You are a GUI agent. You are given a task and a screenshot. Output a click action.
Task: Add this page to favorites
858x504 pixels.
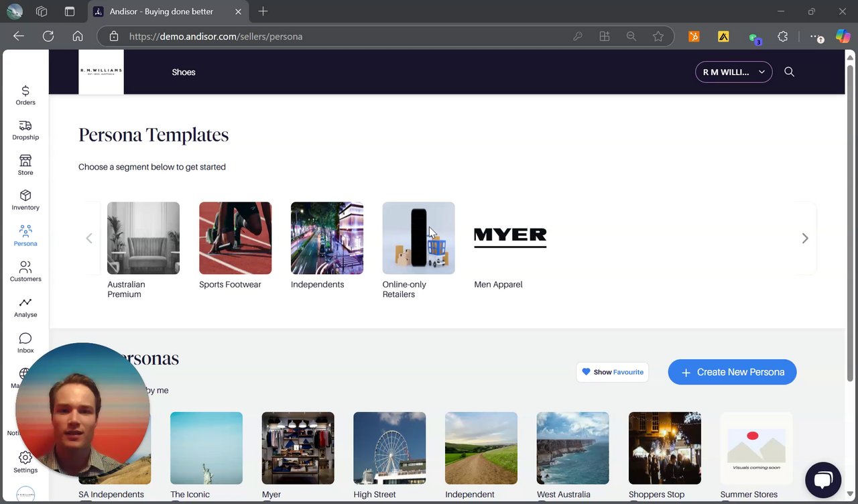coord(658,36)
